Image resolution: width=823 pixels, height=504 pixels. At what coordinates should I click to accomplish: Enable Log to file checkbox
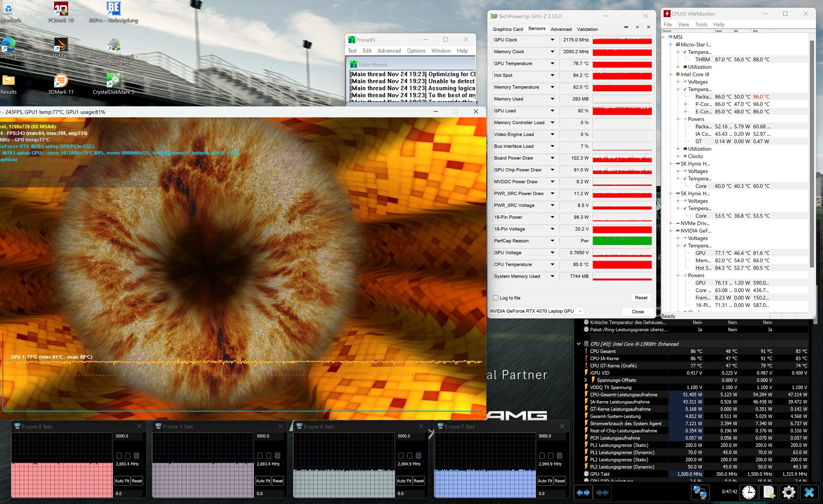click(x=496, y=298)
